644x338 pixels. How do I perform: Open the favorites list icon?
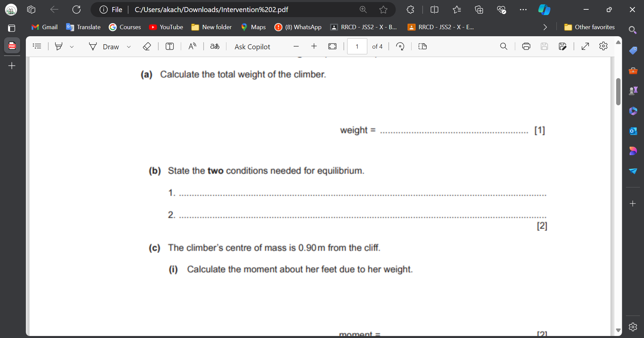(457, 10)
